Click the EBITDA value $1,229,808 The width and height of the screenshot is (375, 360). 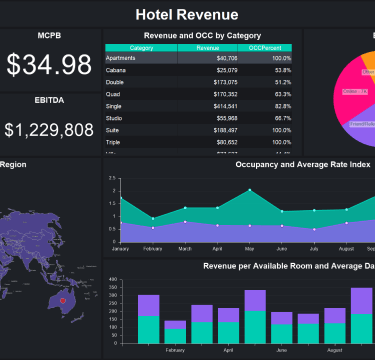tap(49, 130)
